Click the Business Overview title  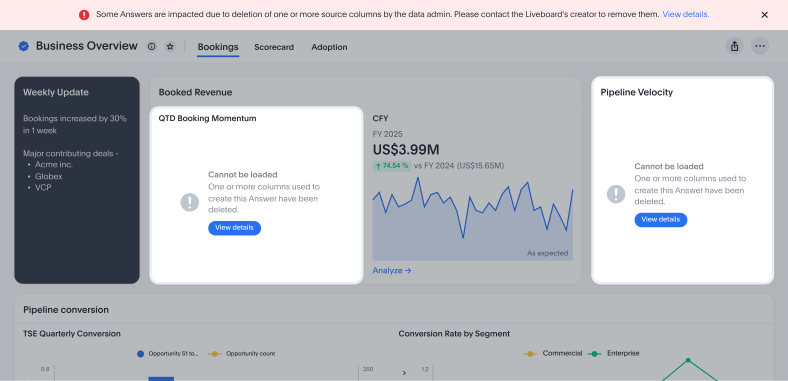[x=86, y=46]
